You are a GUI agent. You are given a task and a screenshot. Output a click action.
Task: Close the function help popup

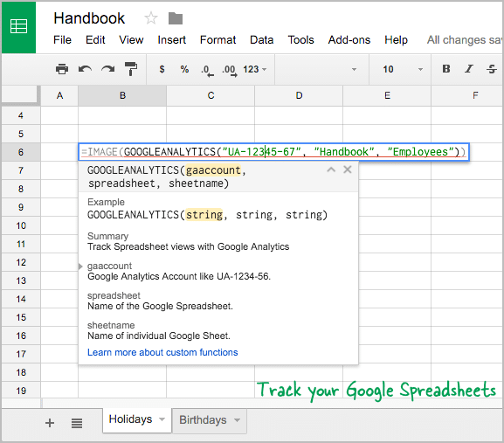(348, 170)
